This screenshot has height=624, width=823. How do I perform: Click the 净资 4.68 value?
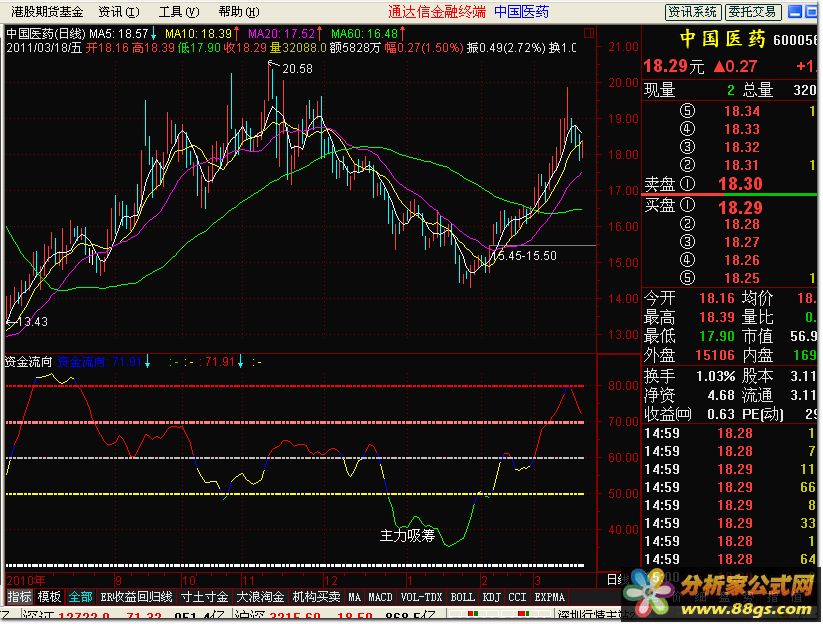click(x=721, y=395)
